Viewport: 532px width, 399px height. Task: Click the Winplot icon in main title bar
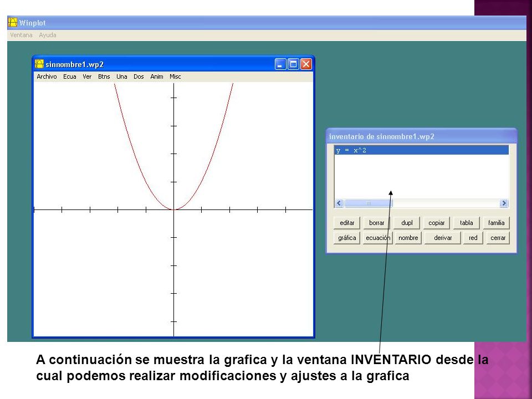coord(13,23)
